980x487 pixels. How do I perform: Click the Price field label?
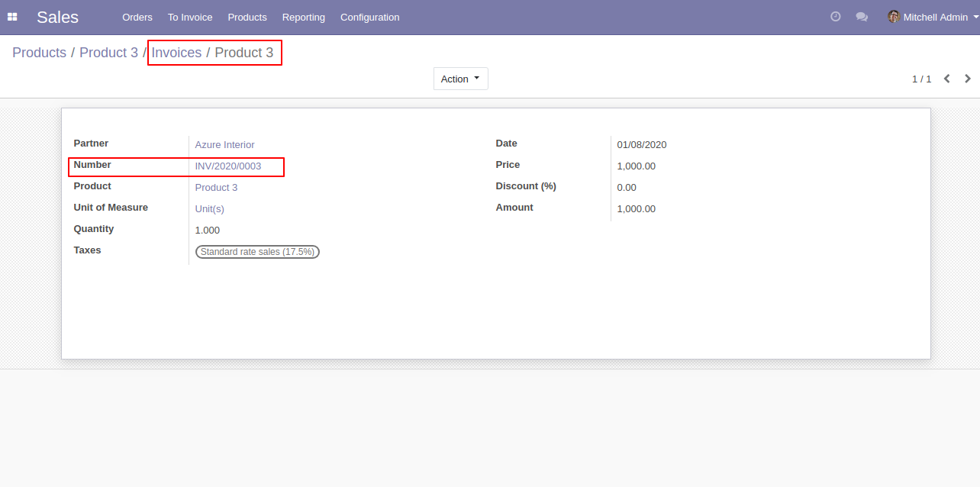(508, 165)
